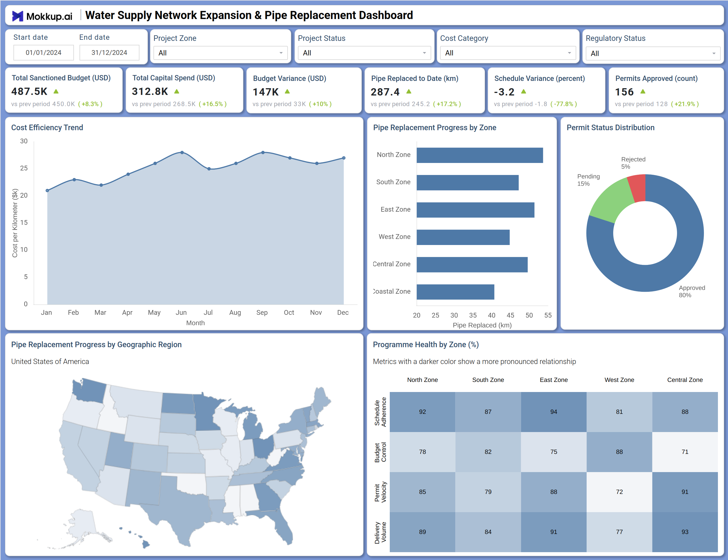Click the green arrow beside 156
Screen dimensions: 728x560
click(643, 91)
